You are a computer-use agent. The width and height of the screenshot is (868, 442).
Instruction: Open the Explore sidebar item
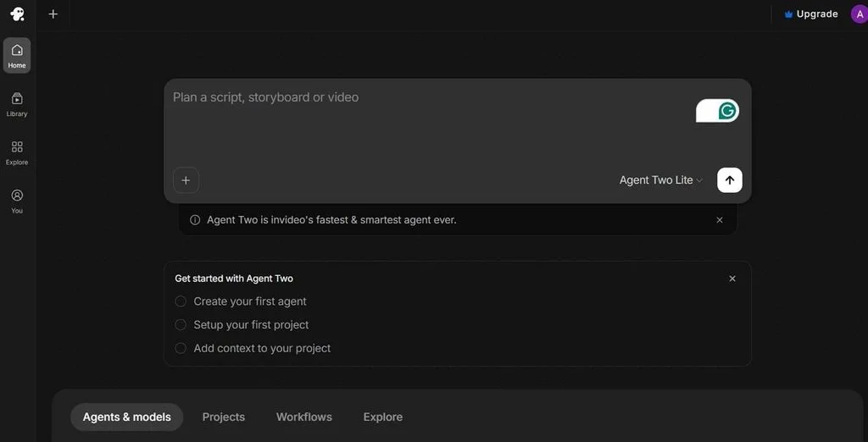[17, 152]
